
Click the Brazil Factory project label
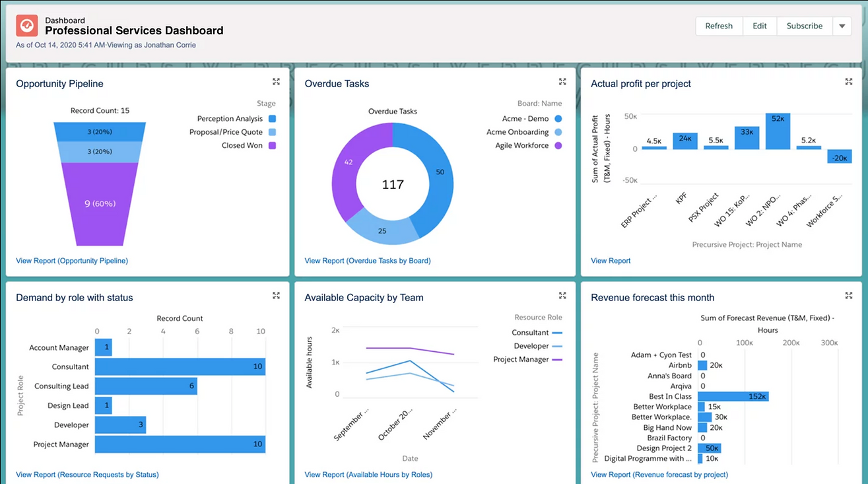pyautogui.click(x=669, y=438)
